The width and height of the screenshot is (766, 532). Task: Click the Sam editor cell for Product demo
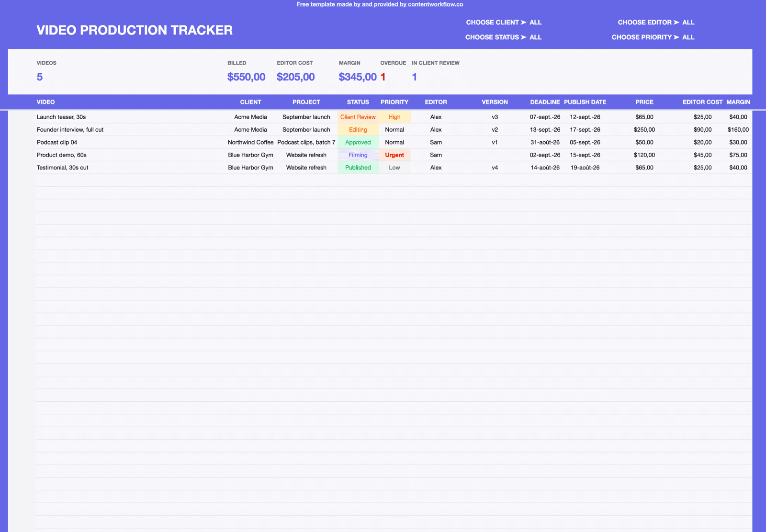[436, 155]
